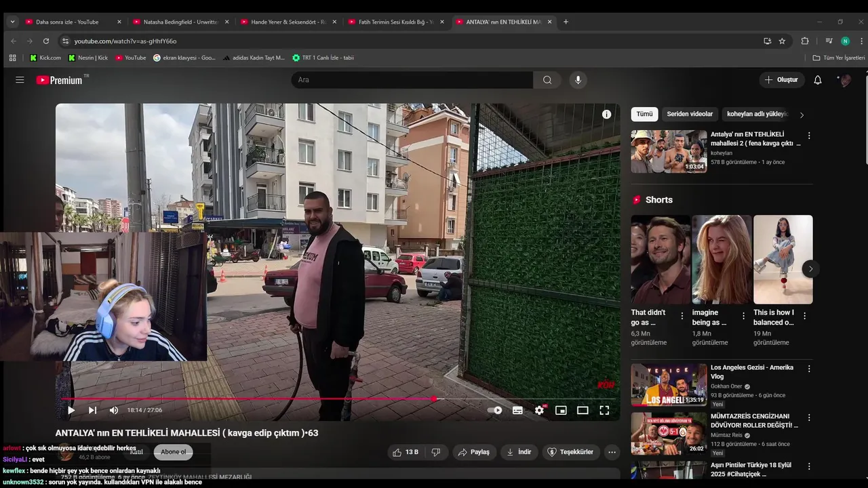Viewport: 868px width, 488px height.
Task: Click Oluştur create button
Action: pos(781,80)
